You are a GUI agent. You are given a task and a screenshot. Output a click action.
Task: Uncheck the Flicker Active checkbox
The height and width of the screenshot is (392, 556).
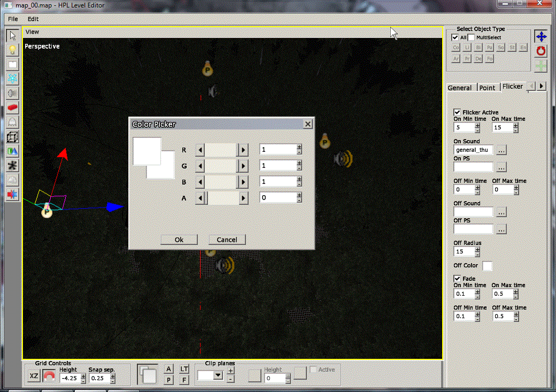[457, 112]
